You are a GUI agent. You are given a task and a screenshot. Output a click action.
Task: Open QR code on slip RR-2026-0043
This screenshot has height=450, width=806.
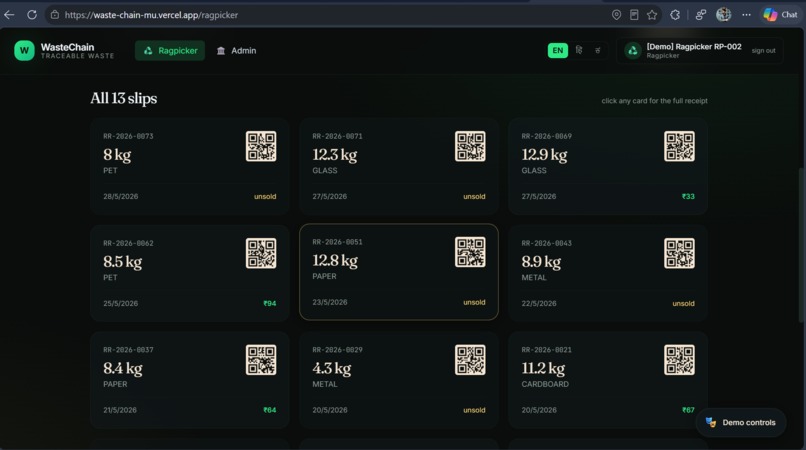tap(679, 253)
